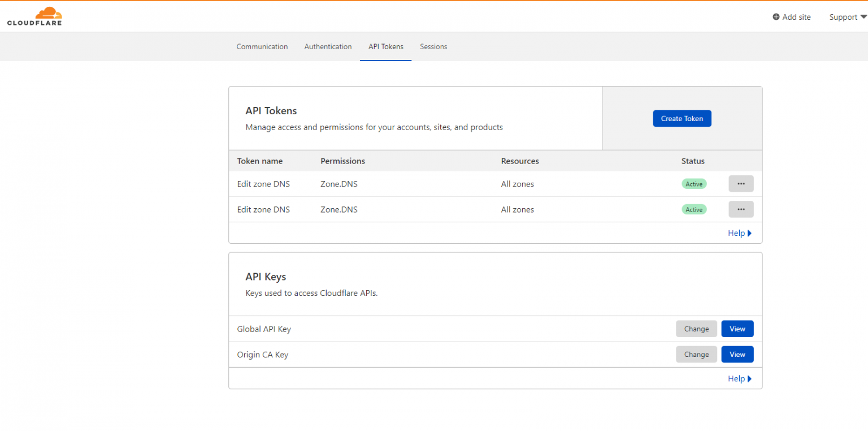
Task: Click the Help arrow in the API Tokens panel
Action: pos(749,232)
